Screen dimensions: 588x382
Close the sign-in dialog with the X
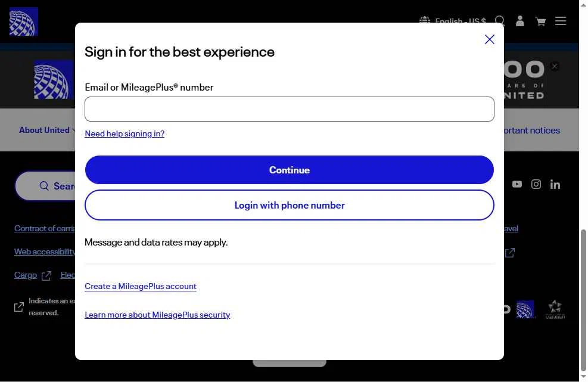point(489,39)
